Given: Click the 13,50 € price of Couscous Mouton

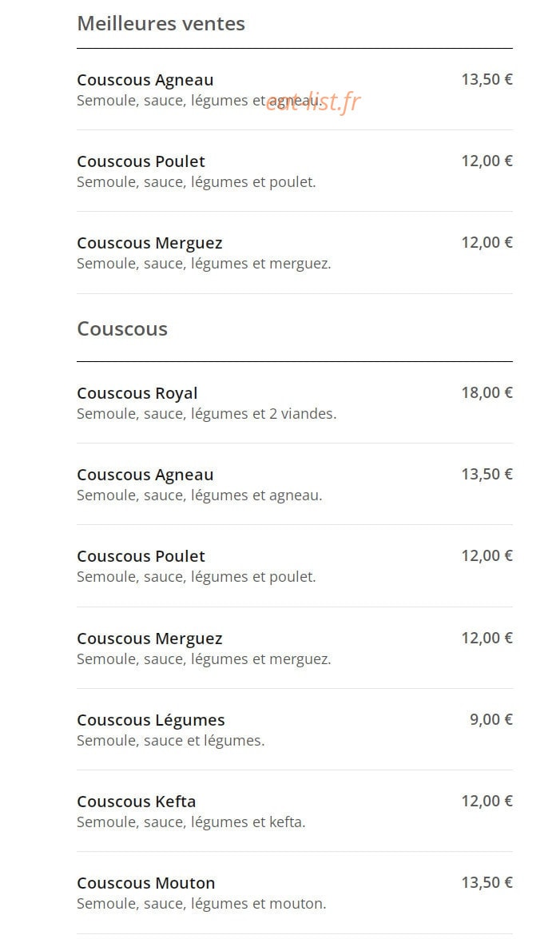Looking at the screenshot, I should 487,883.
